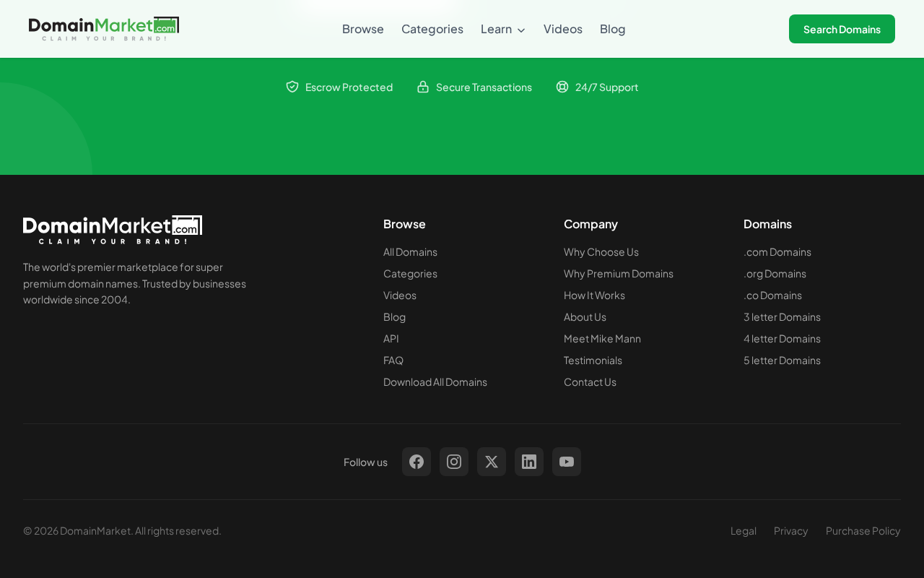Visit the 3 letter Domains link
The width and height of the screenshot is (924, 578).
tap(782, 317)
